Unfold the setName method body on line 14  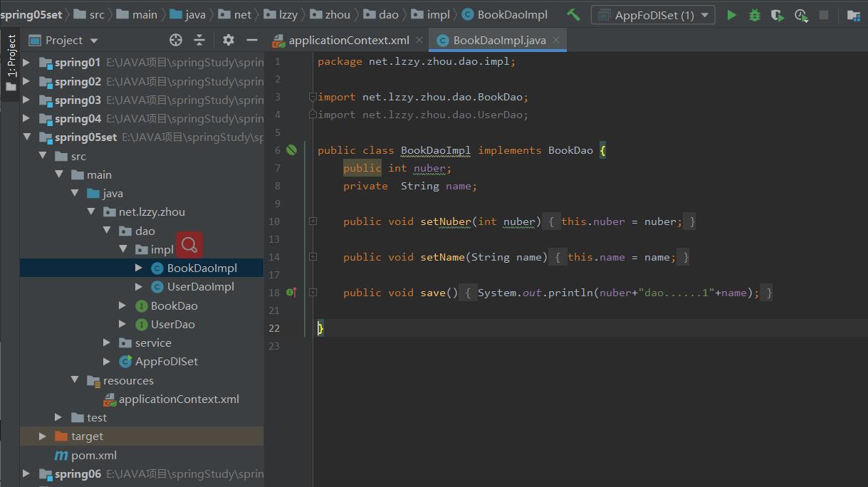click(x=313, y=257)
